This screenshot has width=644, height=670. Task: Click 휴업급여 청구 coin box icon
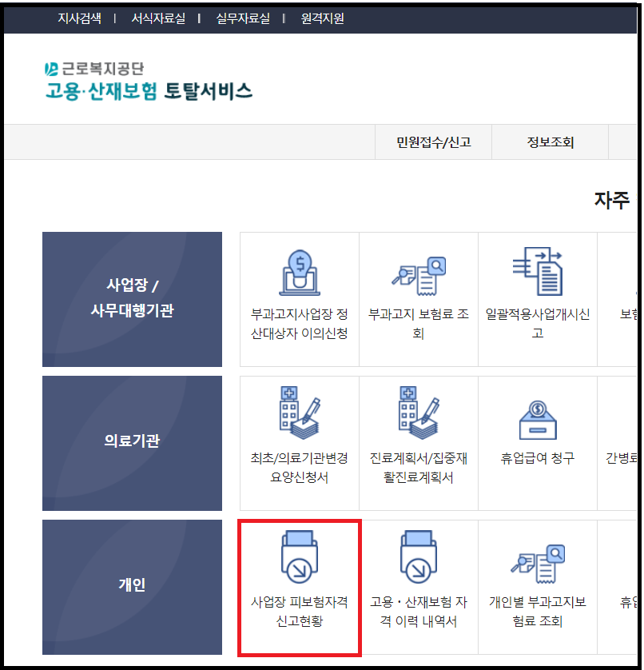coord(538,420)
